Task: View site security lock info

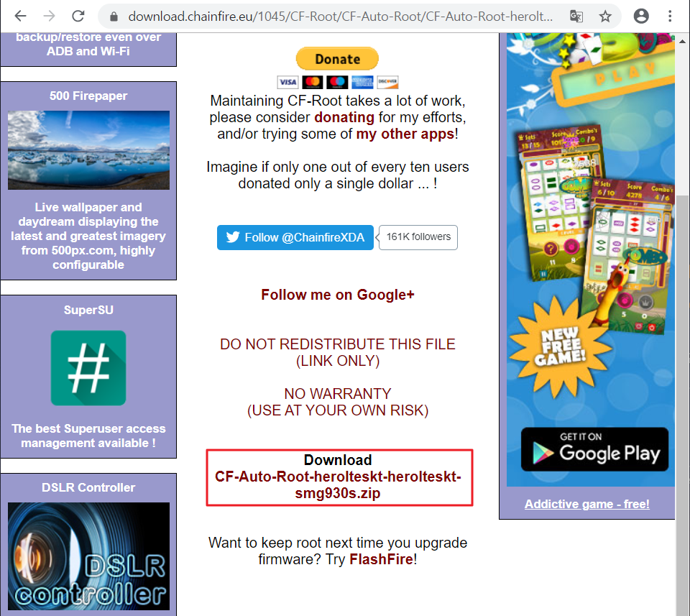Action: click(114, 17)
